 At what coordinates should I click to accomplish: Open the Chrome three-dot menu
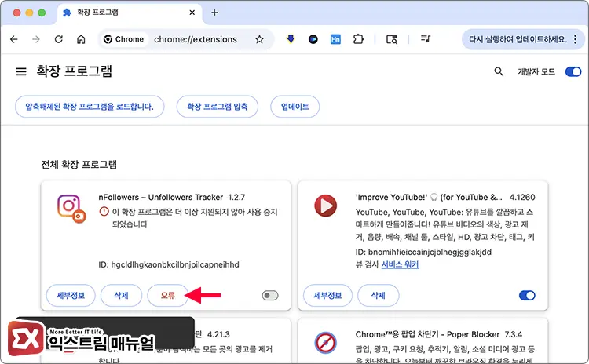[x=576, y=39]
